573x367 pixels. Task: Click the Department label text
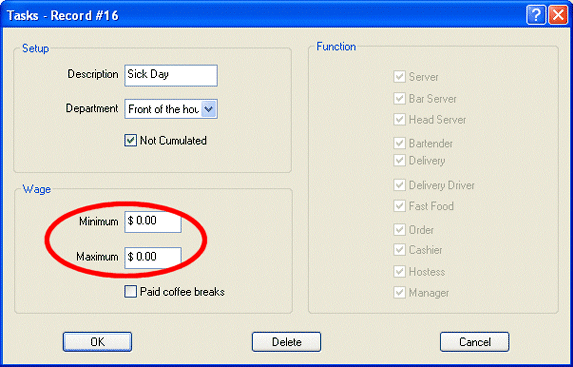click(x=92, y=109)
